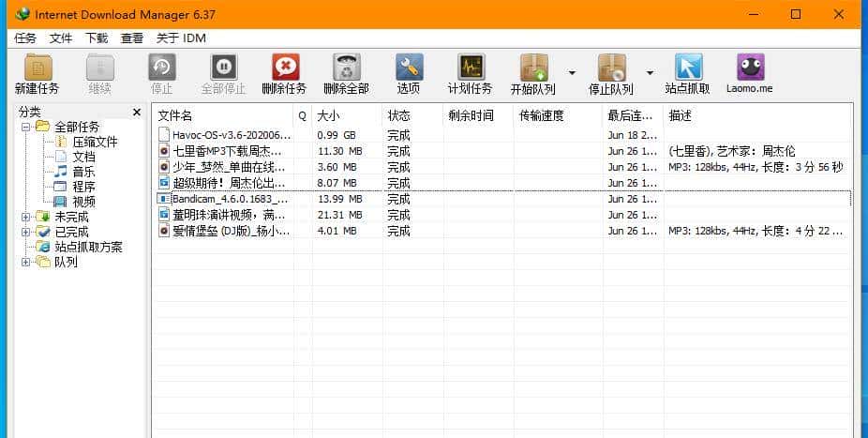The height and width of the screenshot is (438, 868).
Task: Click the 开始队列 start queue icon
Action: [x=533, y=68]
